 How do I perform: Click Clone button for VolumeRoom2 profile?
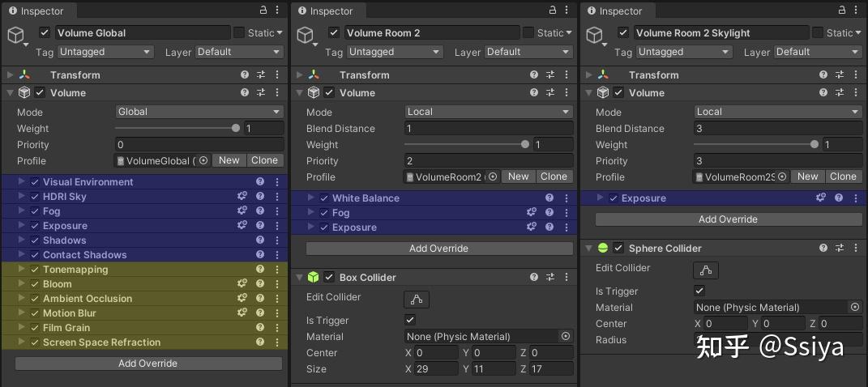[554, 176]
